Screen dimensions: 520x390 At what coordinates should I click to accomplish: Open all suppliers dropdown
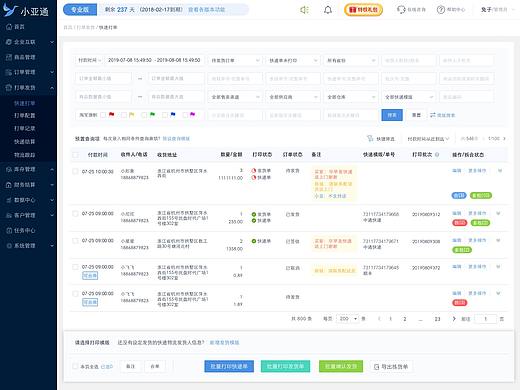(x=293, y=97)
